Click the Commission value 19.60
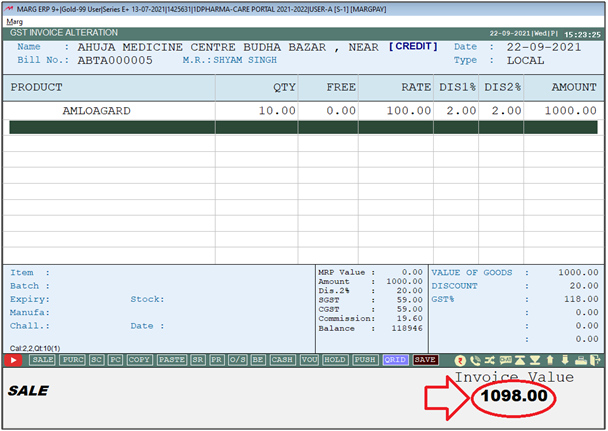Viewport: 608px width, 431px height. 410,318
